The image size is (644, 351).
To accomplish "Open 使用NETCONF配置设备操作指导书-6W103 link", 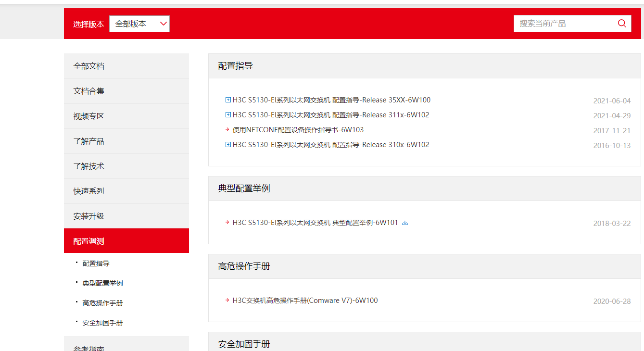I will (298, 130).
